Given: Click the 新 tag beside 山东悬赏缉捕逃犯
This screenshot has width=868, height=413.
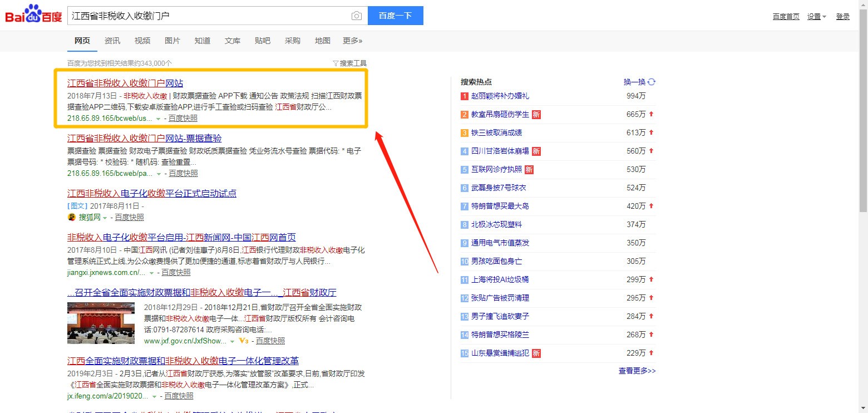Looking at the screenshot, I should [x=536, y=353].
